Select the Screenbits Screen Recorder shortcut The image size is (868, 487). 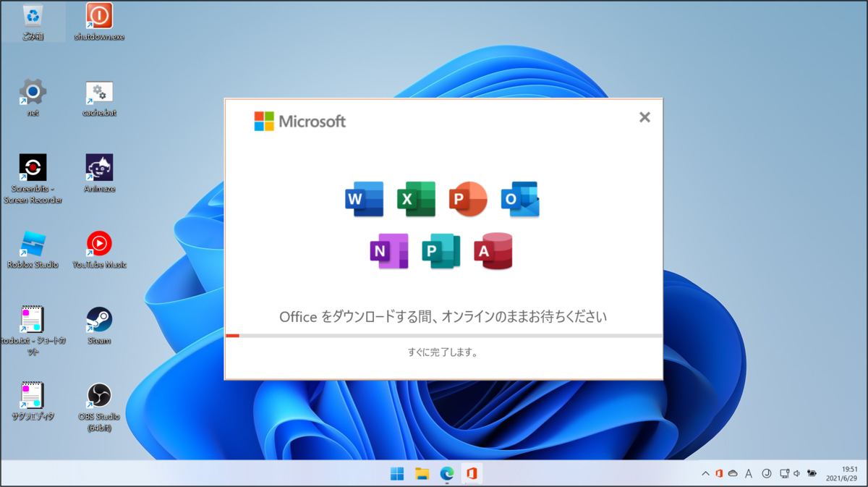point(33,179)
